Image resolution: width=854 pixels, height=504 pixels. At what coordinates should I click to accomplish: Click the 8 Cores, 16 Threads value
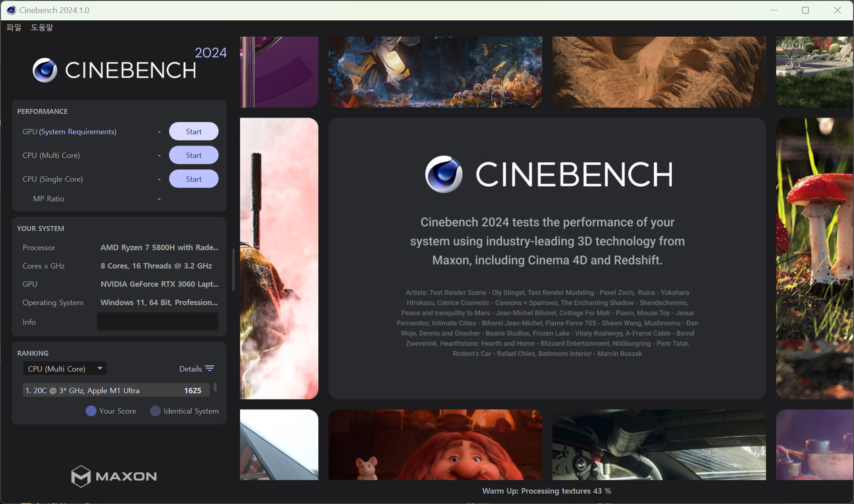156,266
